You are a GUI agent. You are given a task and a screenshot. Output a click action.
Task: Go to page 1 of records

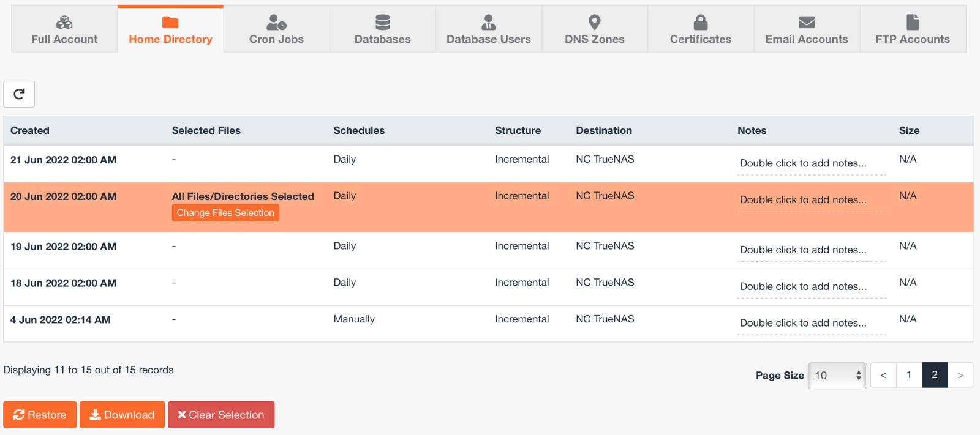[909, 375]
